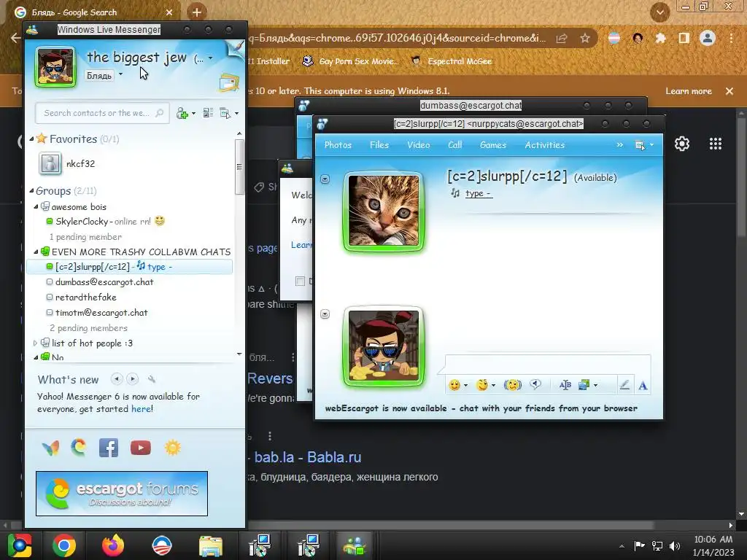Open the escargot forums banner
The height and width of the screenshot is (560, 747).
tap(122, 494)
